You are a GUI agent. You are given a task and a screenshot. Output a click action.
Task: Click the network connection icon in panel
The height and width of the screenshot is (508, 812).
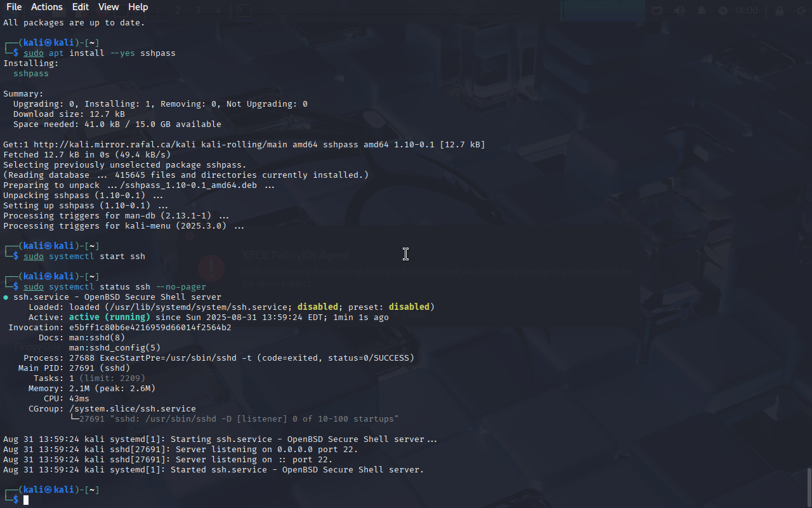[657, 11]
